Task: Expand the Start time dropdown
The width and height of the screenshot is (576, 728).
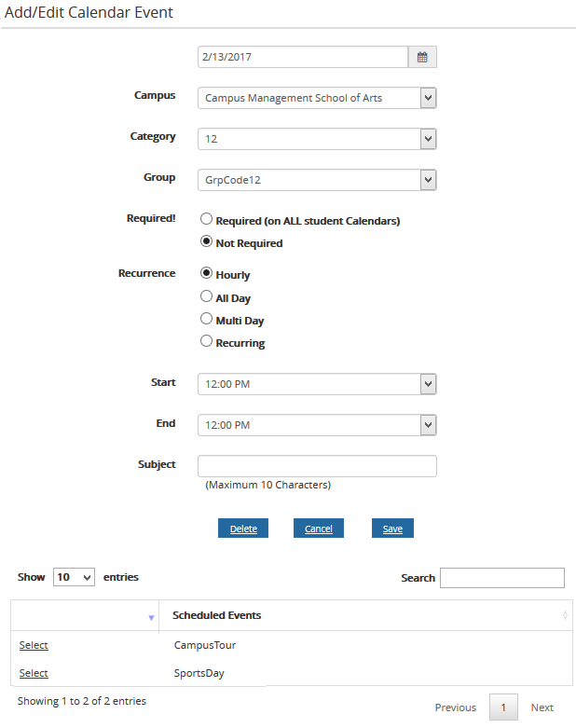Action: pos(317,384)
